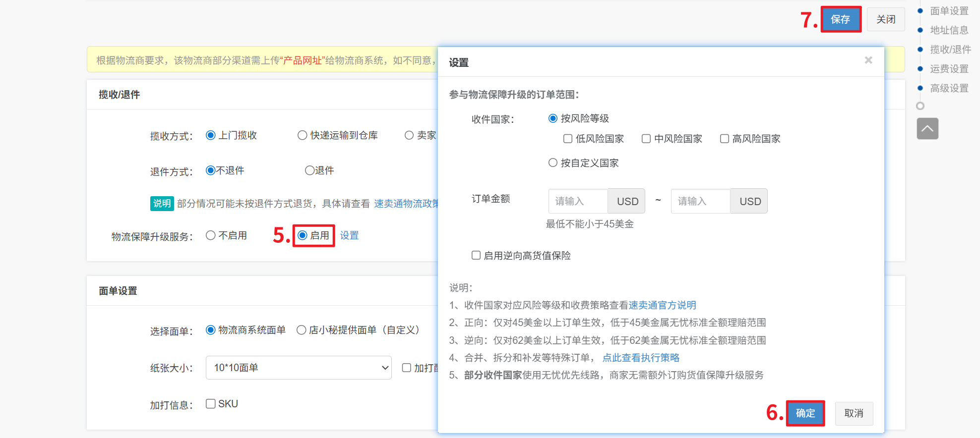Open the 速卖通官方说明 link
This screenshot has height=438, width=980.
pyautogui.click(x=662, y=305)
